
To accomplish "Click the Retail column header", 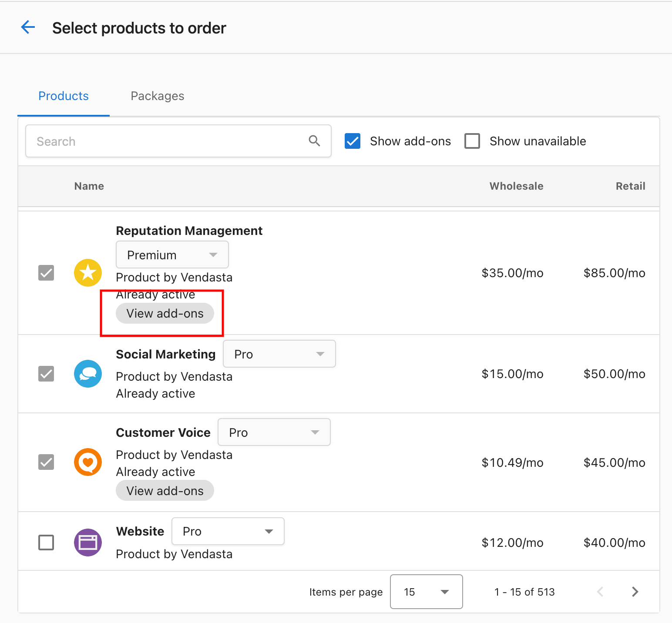I will click(631, 186).
